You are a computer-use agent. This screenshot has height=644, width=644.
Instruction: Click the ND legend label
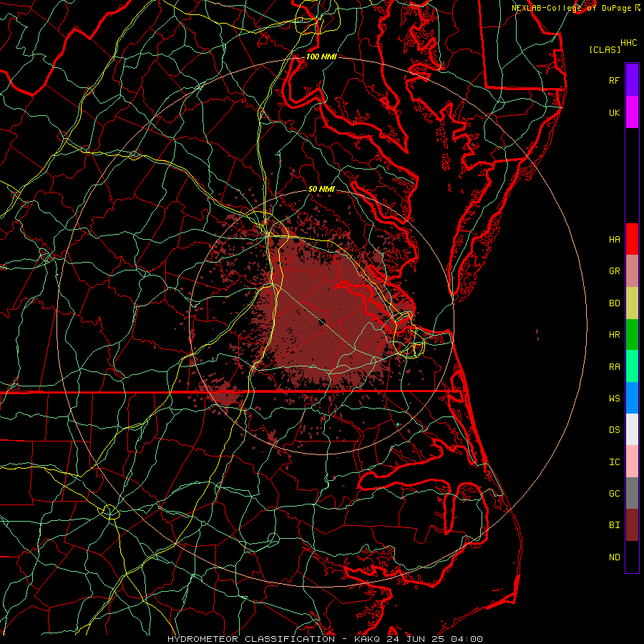[x=614, y=557]
